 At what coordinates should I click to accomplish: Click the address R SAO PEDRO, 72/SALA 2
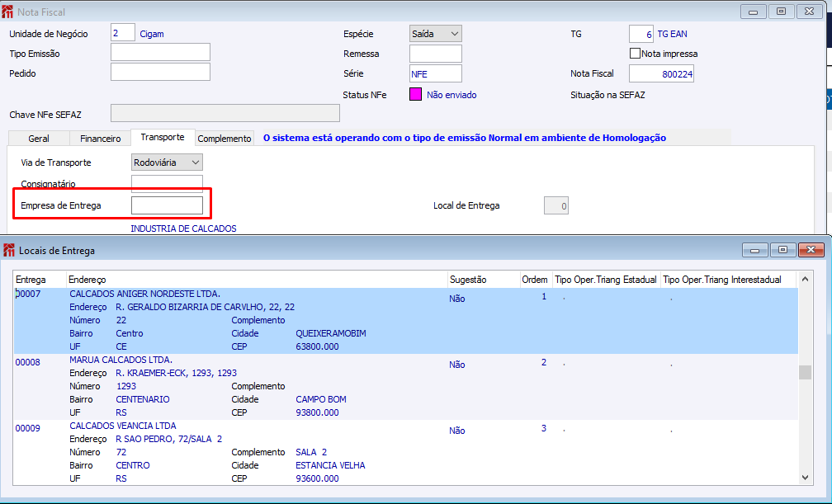168,439
